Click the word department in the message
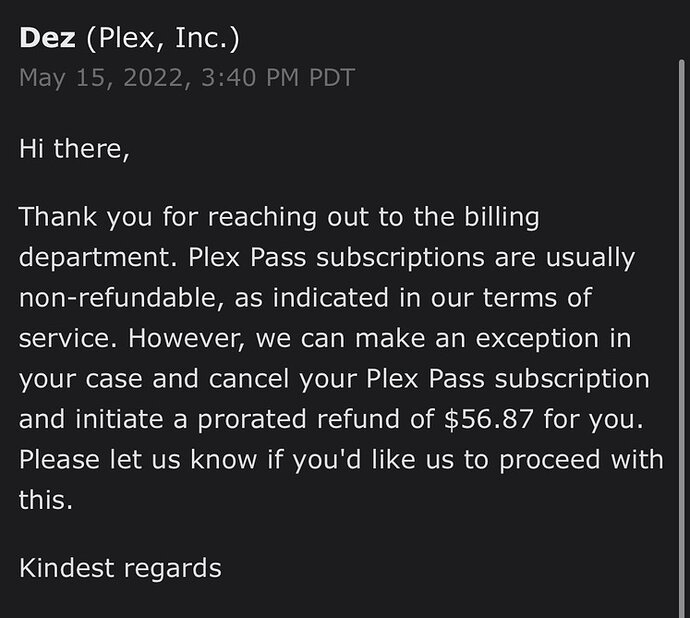The height and width of the screenshot is (618, 690). [x=98, y=258]
